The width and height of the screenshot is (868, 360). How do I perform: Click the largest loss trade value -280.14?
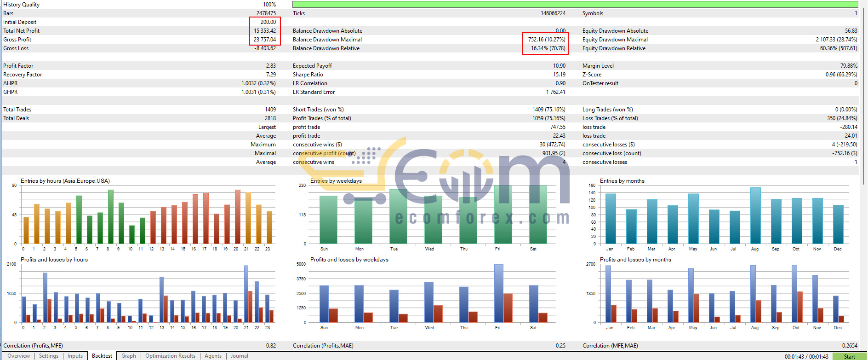[849, 127]
